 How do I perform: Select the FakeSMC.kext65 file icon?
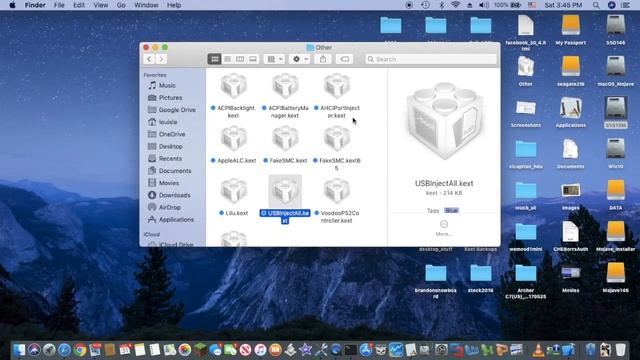tap(337, 139)
